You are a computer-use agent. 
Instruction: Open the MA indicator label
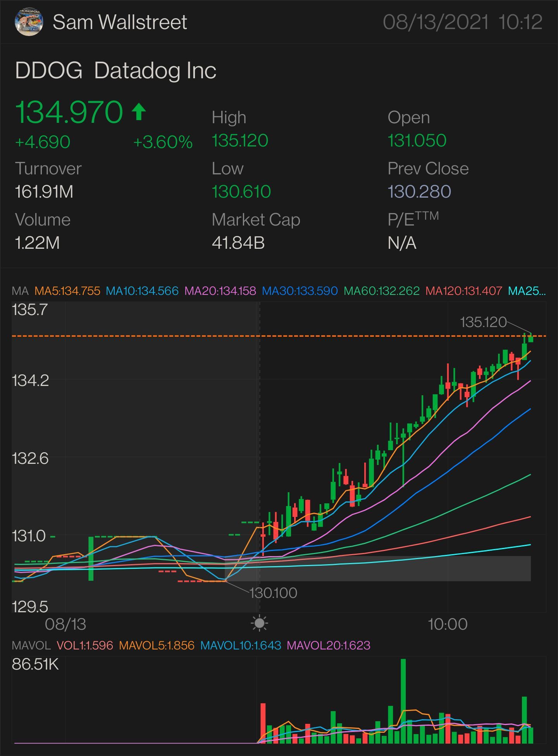coord(20,291)
